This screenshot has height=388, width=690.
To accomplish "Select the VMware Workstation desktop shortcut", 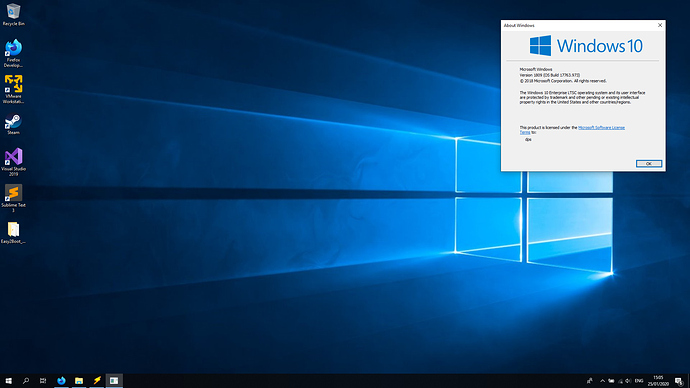I will [x=13, y=89].
